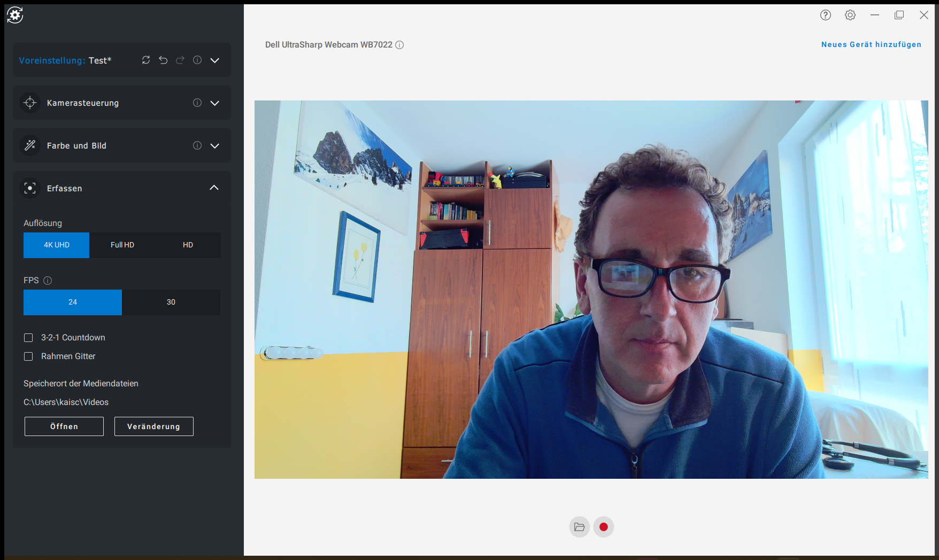Expand the Voreinstellung preset dropdown
Screen dimensions: 939x560
(214, 60)
